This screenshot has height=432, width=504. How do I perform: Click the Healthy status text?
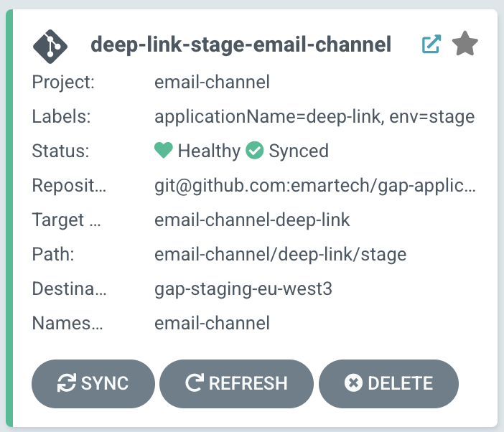pos(209,151)
